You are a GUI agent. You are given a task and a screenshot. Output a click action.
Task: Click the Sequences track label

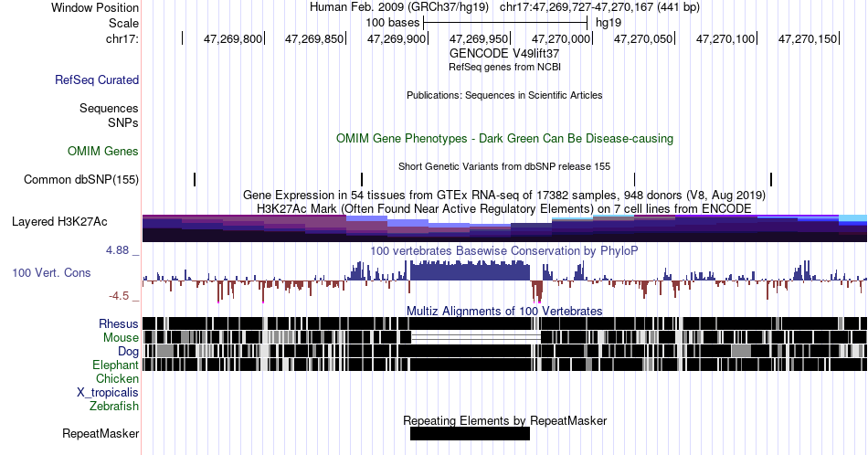click(x=109, y=108)
